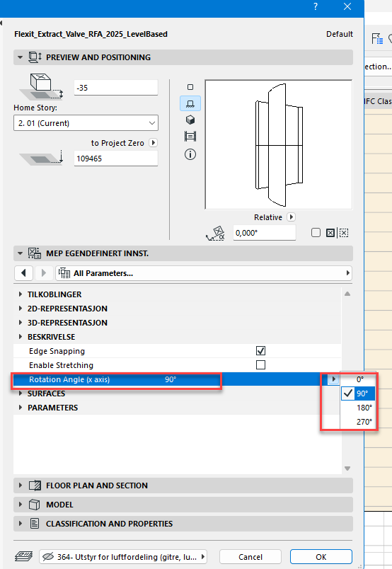This screenshot has height=569, width=392.
Task: Show object info in preview panel
Action: (190, 154)
